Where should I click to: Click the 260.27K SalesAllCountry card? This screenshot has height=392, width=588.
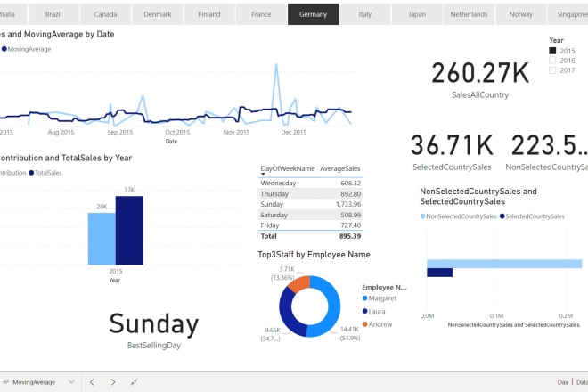pyautogui.click(x=480, y=79)
